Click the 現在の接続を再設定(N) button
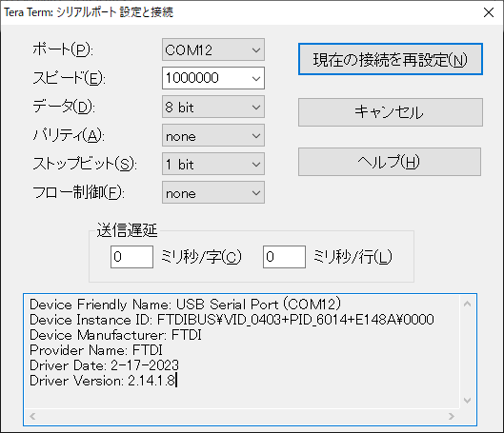Image resolution: width=504 pixels, height=433 pixels. pyautogui.click(x=391, y=59)
